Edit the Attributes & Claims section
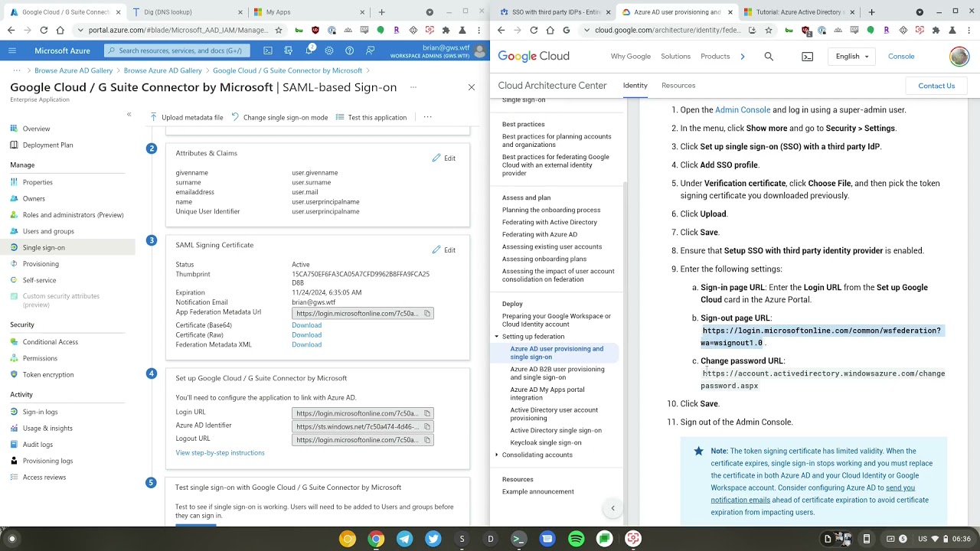The height and width of the screenshot is (551, 980). click(x=444, y=158)
